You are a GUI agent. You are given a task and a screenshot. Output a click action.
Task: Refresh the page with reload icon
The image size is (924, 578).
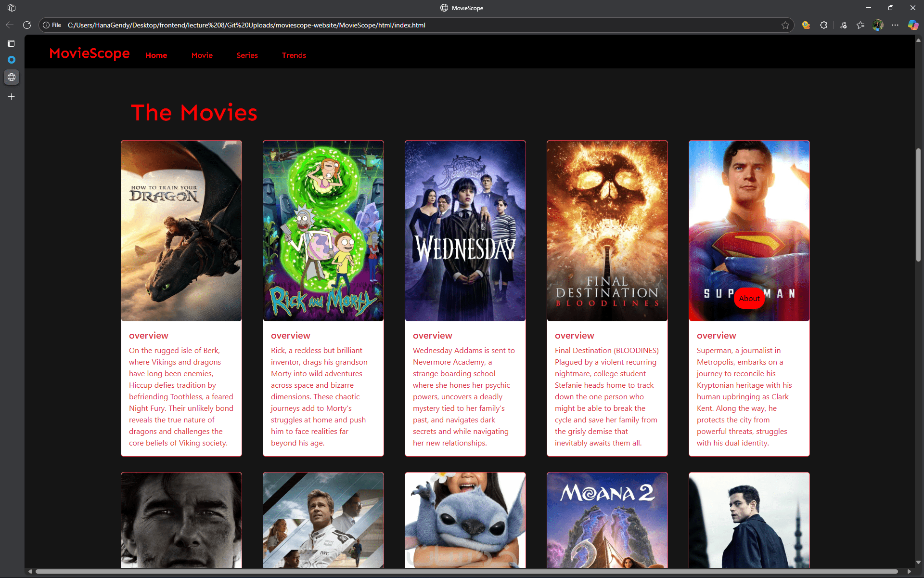point(27,25)
